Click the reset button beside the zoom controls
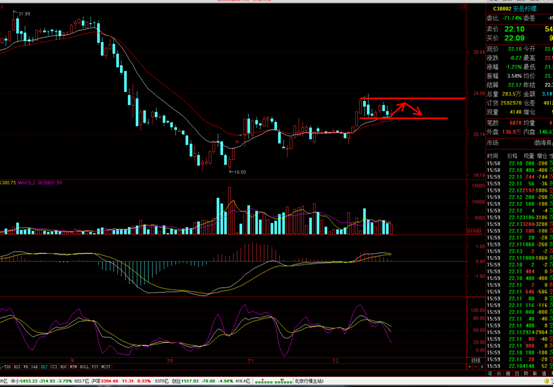This screenshot has width=554, height=388. point(482,367)
